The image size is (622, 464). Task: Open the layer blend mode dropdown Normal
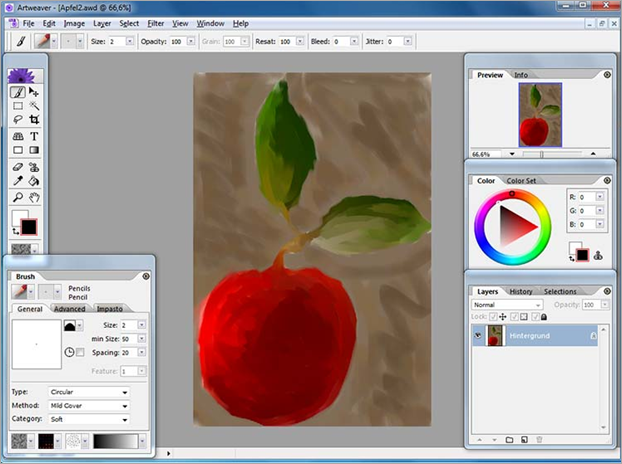pyautogui.click(x=507, y=304)
